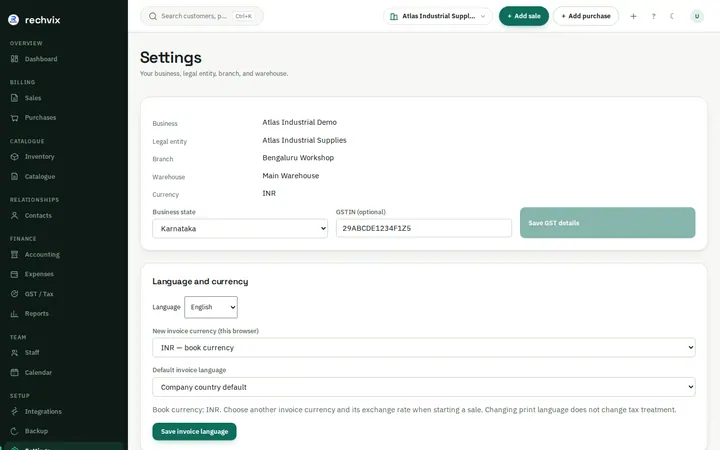Click the Accounting icon
Screen dimensions: 720x450
tap(14, 254)
